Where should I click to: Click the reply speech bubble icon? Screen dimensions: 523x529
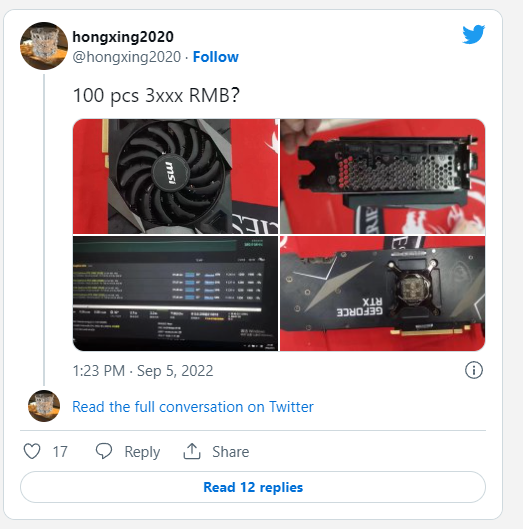click(x=104, y=451)
